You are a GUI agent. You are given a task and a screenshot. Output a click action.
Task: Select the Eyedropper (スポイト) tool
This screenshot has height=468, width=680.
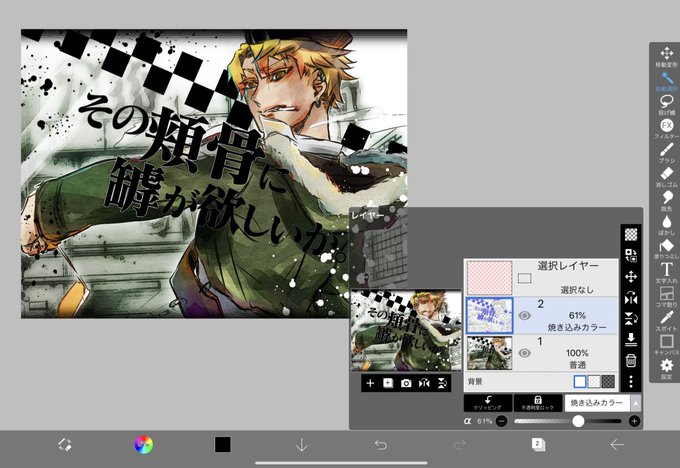(x=666, y=321)
